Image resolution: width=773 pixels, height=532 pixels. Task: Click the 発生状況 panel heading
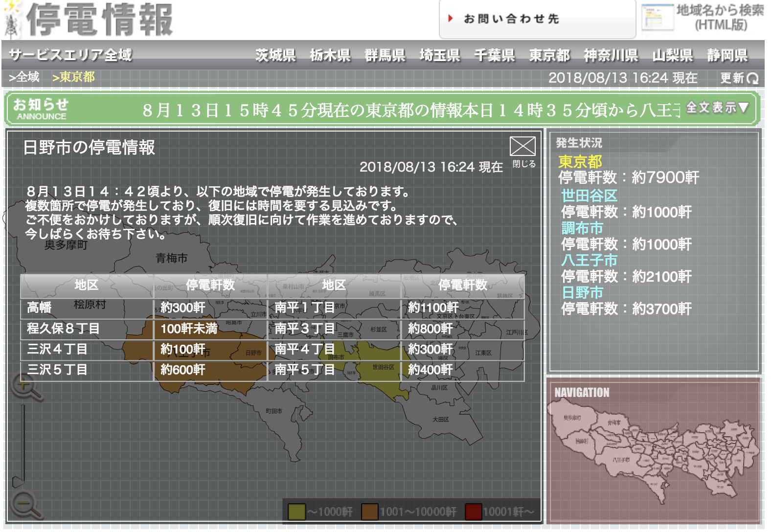(x=579, y=143)
